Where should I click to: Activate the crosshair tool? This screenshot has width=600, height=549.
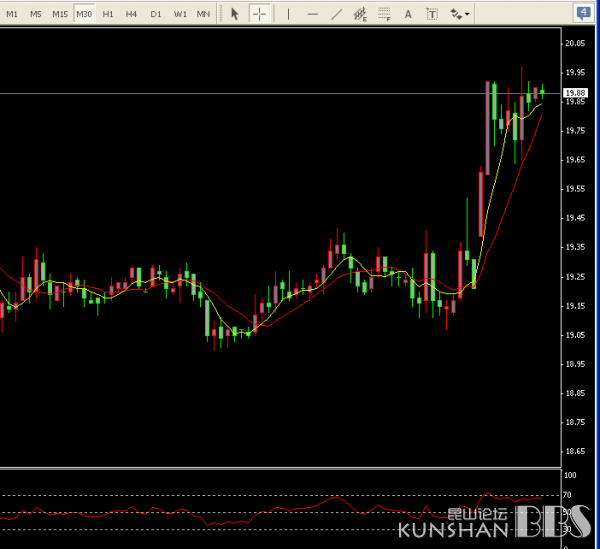pyautogui.click(x=259, y=14)
